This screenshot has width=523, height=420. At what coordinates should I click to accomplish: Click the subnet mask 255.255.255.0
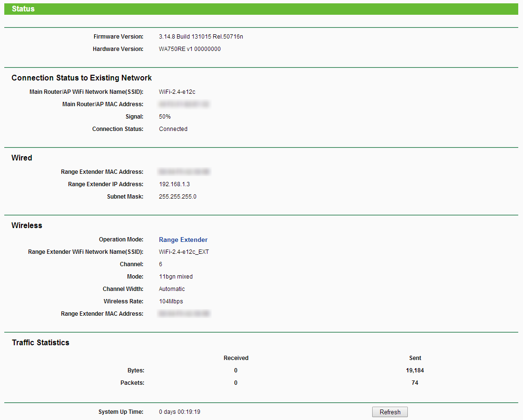[x=178, y=197]
